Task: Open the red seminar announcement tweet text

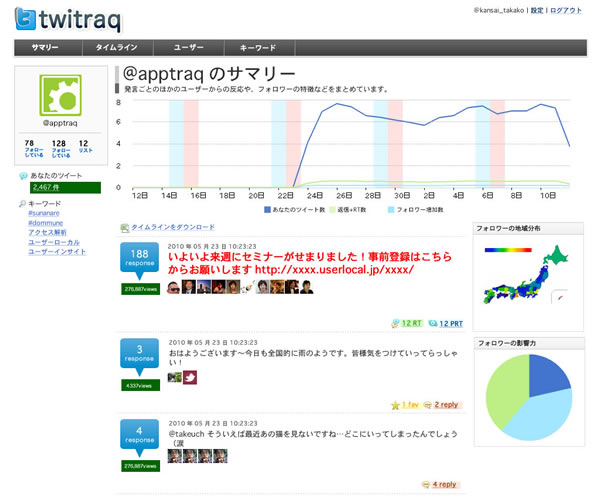Action: coord(310,263)
